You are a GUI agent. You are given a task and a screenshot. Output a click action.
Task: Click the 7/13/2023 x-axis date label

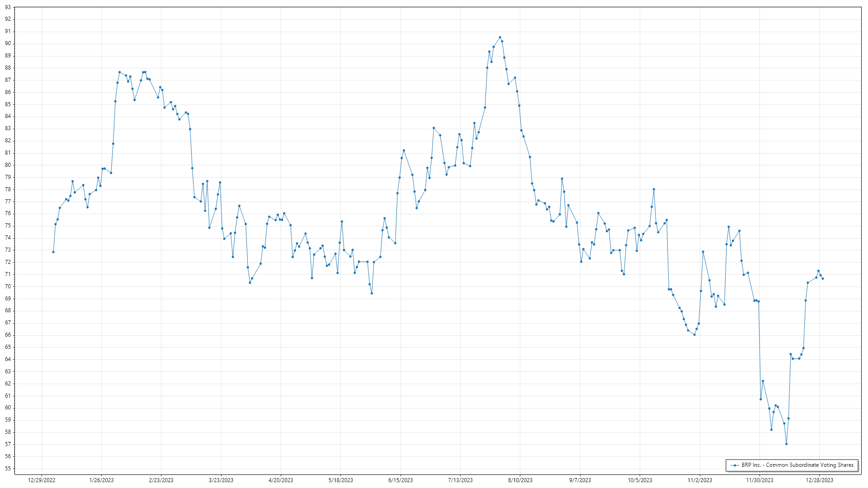460,480
